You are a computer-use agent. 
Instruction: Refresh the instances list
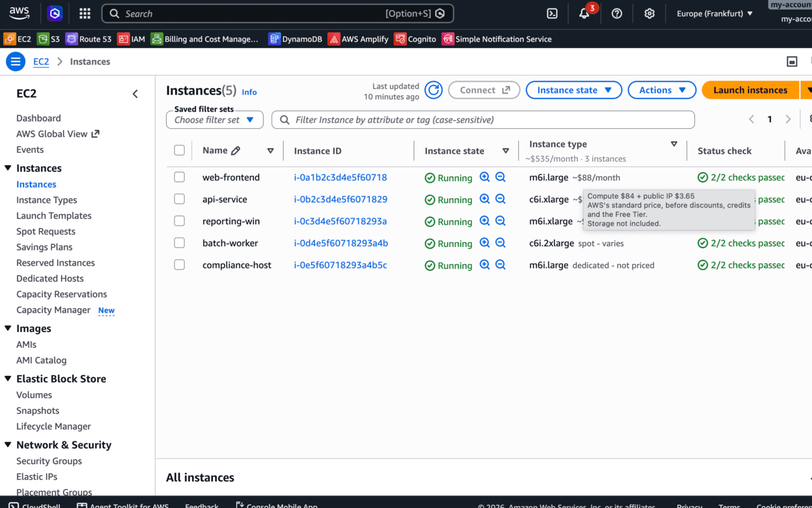(433, 90)
